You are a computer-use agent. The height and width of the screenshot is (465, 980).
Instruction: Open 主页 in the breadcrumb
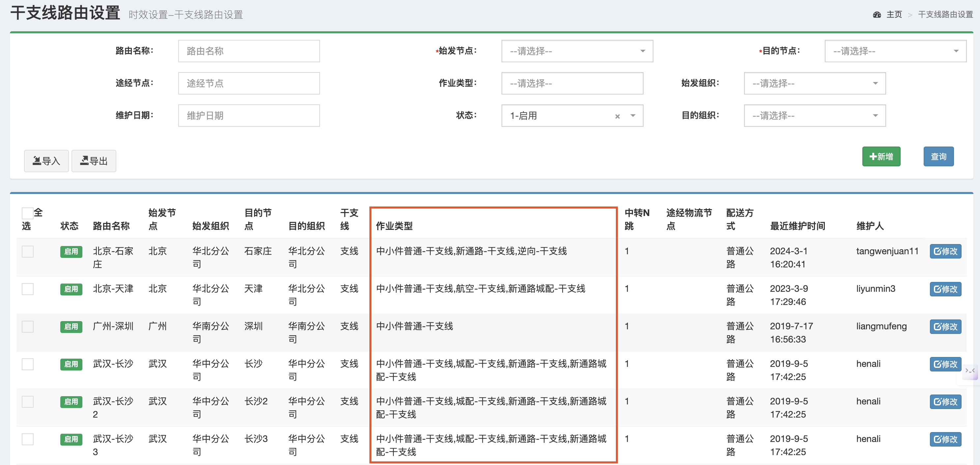pyautogui.click(x=894, y=15)
